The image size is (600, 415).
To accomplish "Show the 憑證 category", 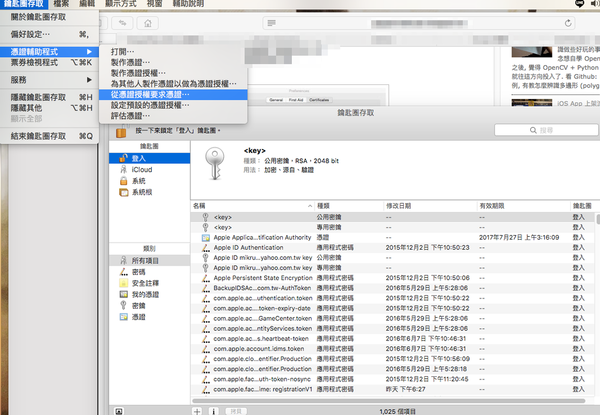I will [x=149, y=317].
